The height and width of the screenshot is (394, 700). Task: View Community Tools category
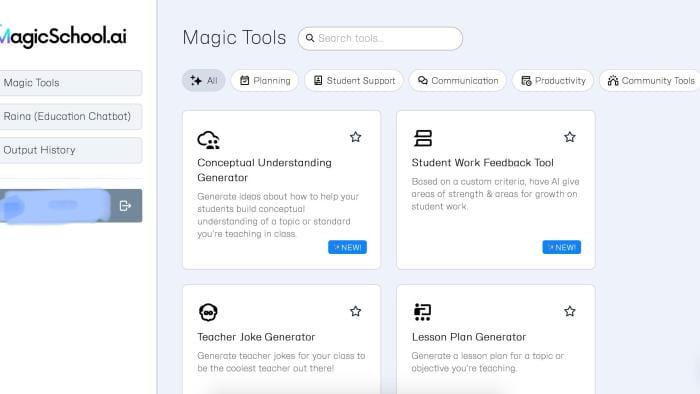[650, 81]
